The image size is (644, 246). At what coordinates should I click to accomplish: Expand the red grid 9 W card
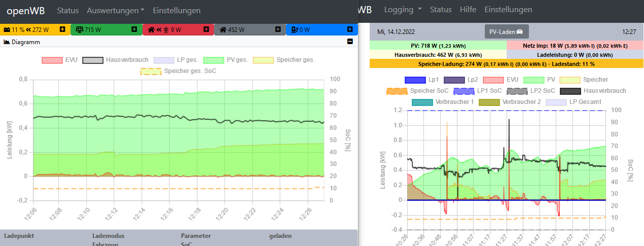(206, 30)
